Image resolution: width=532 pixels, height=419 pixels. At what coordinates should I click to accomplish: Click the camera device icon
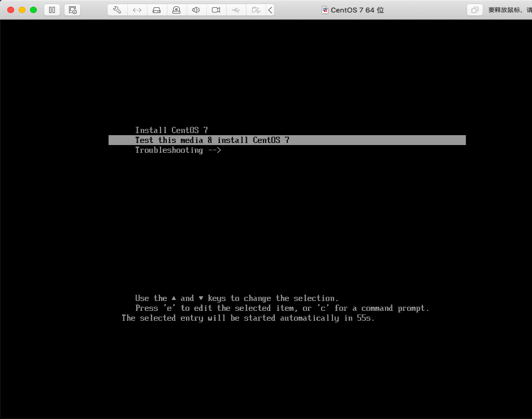point(216,10)
